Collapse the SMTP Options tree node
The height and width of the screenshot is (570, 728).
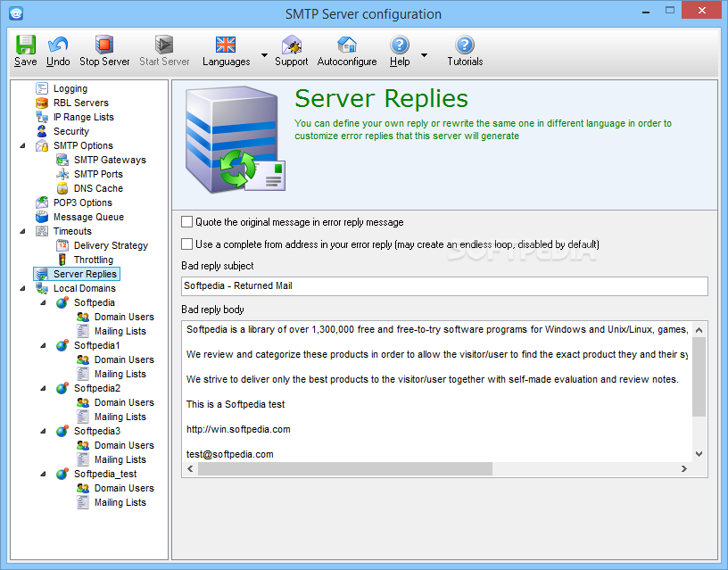pyautogui.click(x=23, y=145)
